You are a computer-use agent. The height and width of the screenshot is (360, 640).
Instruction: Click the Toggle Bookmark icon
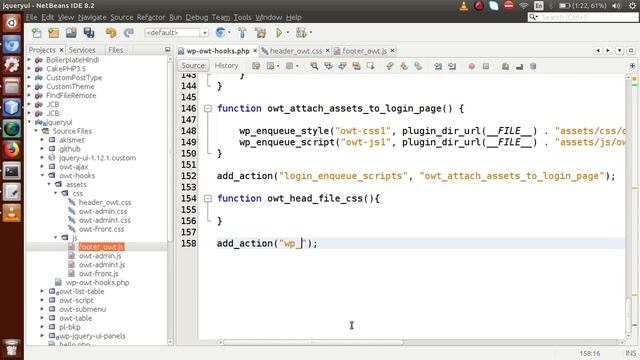(x=418, y=66)
